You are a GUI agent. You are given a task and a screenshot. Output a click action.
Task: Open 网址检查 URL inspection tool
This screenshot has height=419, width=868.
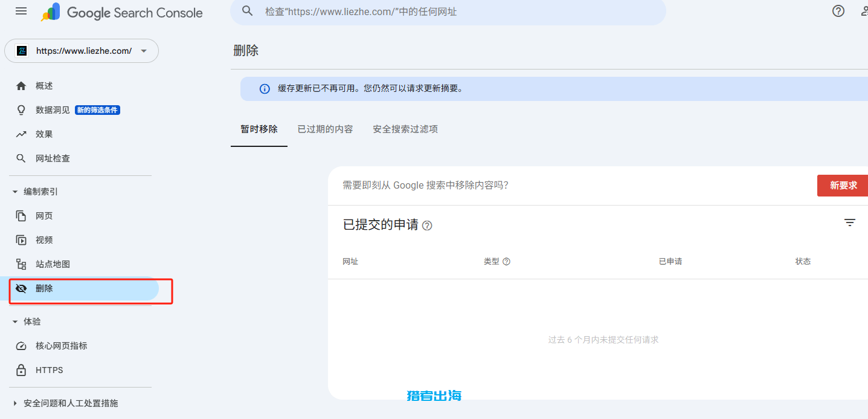tap(21, 158)
